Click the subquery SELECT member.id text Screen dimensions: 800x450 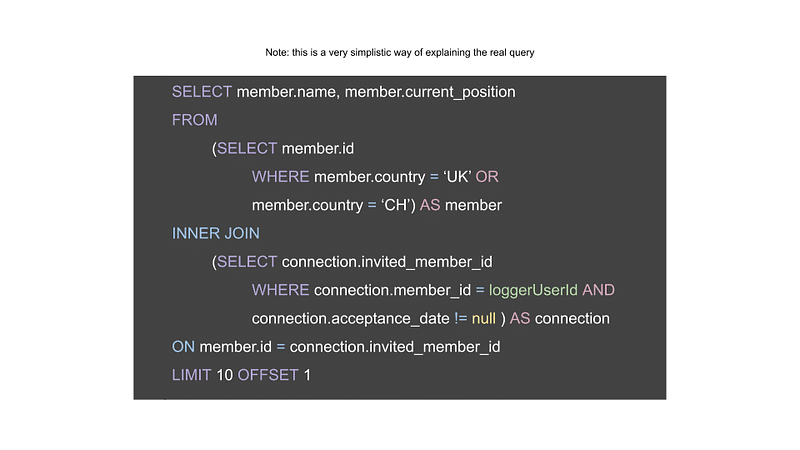pos(285,149)
